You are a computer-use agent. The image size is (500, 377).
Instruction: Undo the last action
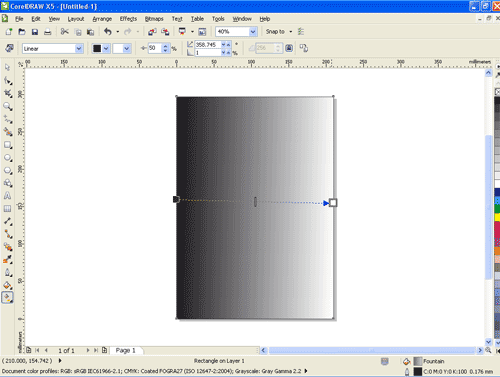(x=107, y=32)
